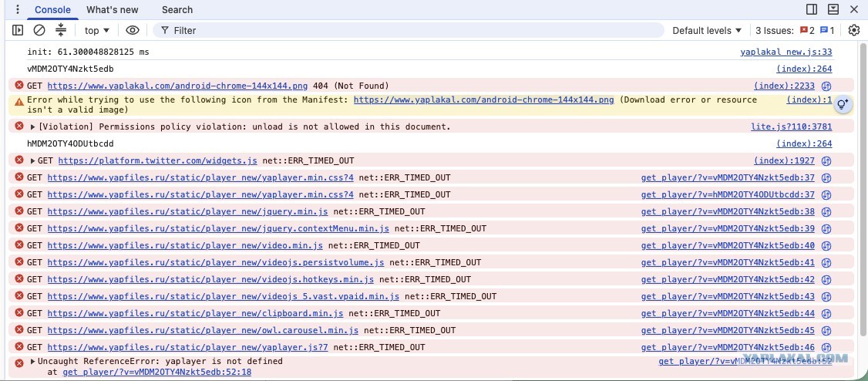Screen dimensions: 868x381
Task: Toggle the dock side layout icon
Action: [812, 9]
